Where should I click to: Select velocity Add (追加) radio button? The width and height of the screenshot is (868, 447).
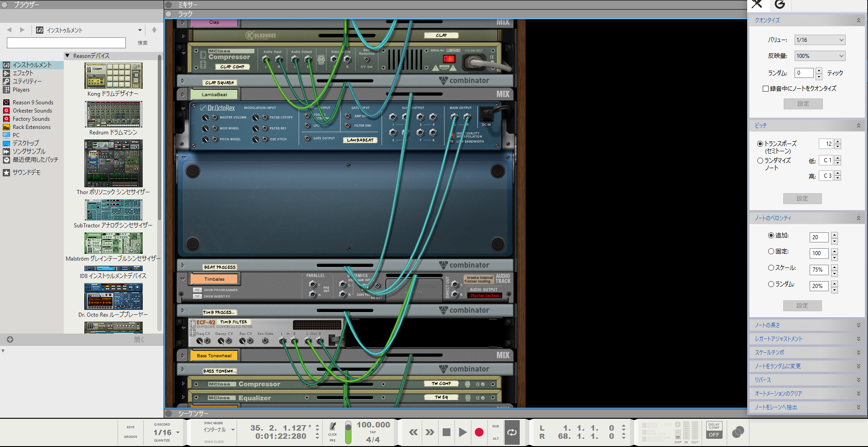(x=771, y=236)
